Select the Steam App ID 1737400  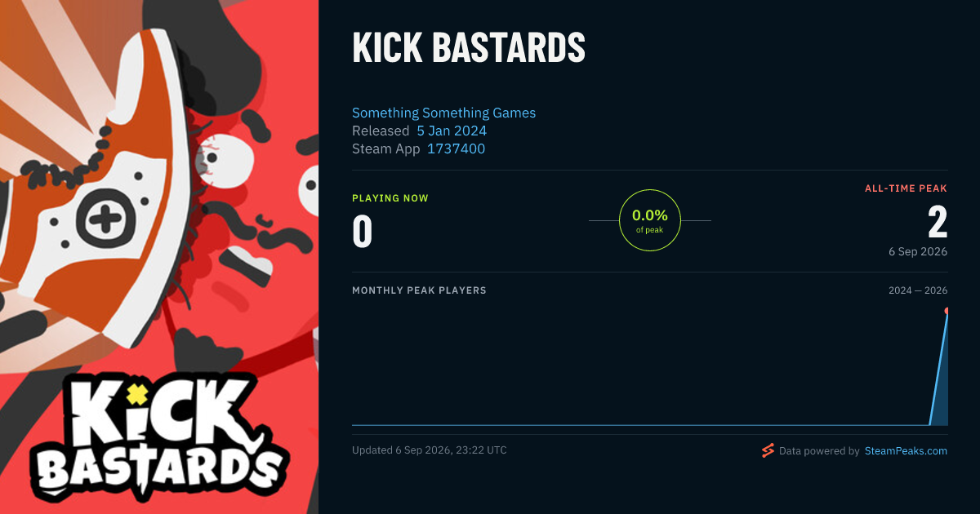456,148
